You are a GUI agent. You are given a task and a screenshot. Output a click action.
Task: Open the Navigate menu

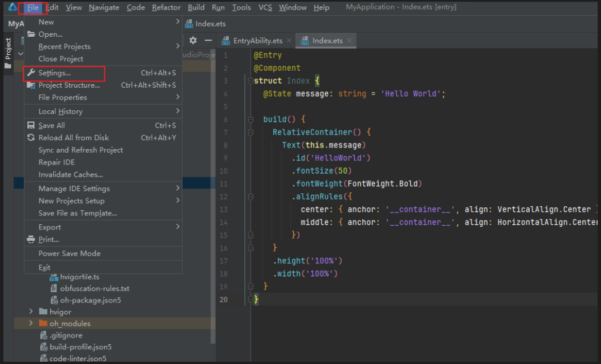coord(104,8)
